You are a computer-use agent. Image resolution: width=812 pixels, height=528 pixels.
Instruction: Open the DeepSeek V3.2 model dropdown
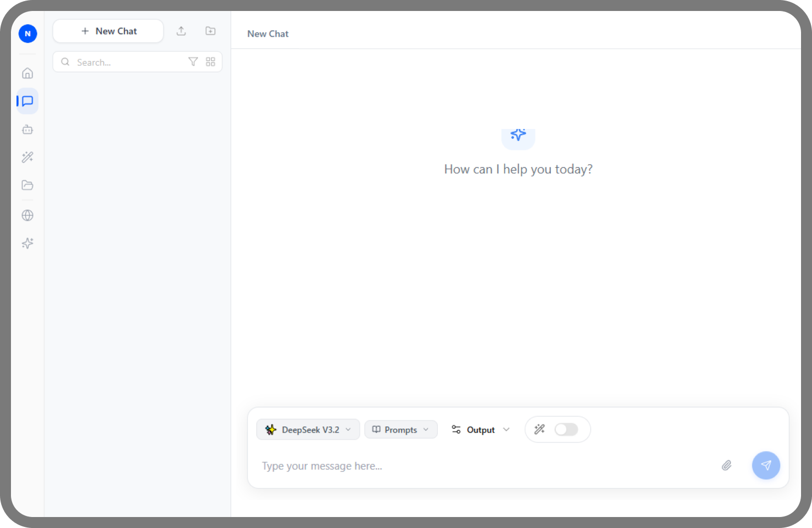tap(308, 430)
